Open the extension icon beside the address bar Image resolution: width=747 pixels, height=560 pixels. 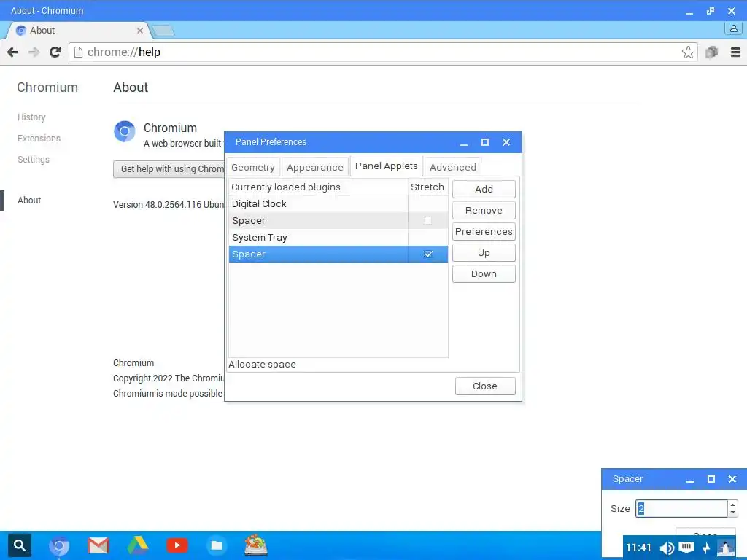712,52
